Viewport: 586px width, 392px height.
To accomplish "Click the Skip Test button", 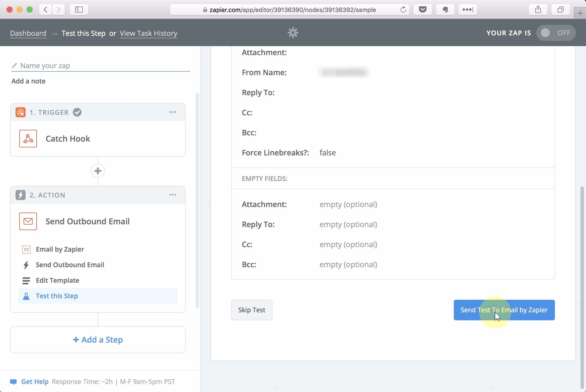I will click(x=252, y=310).
